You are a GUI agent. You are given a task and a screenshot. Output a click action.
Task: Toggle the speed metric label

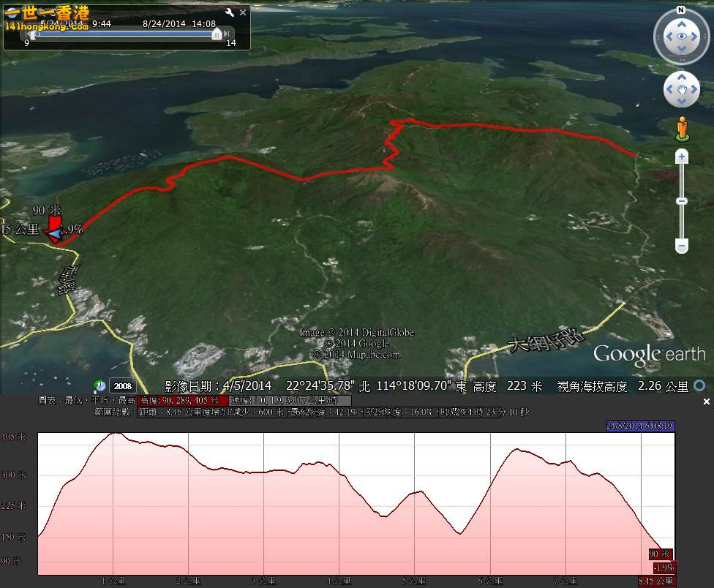(x=290, y=401)
